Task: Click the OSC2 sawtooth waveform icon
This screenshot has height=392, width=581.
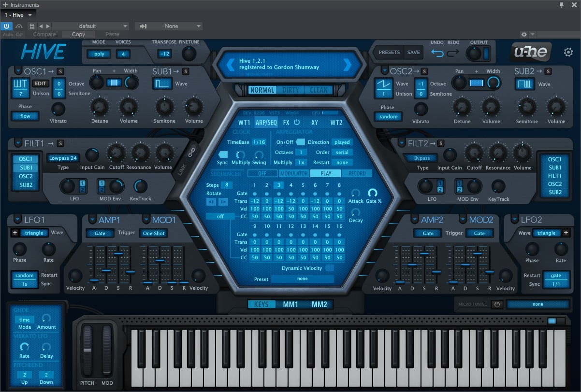Action: 384,83
